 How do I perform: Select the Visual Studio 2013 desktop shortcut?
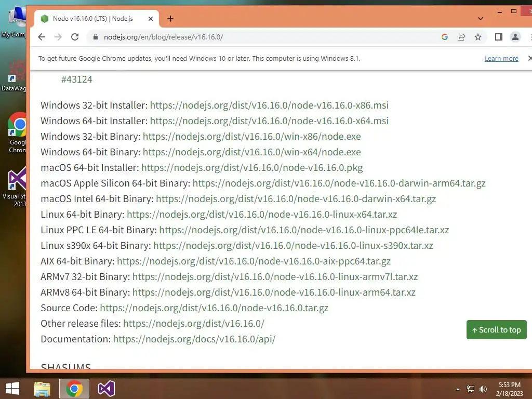(14, 187)
